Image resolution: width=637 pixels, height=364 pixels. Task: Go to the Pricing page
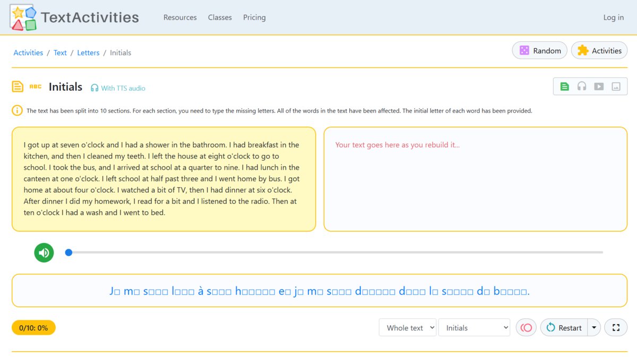[x=254, y=18]
